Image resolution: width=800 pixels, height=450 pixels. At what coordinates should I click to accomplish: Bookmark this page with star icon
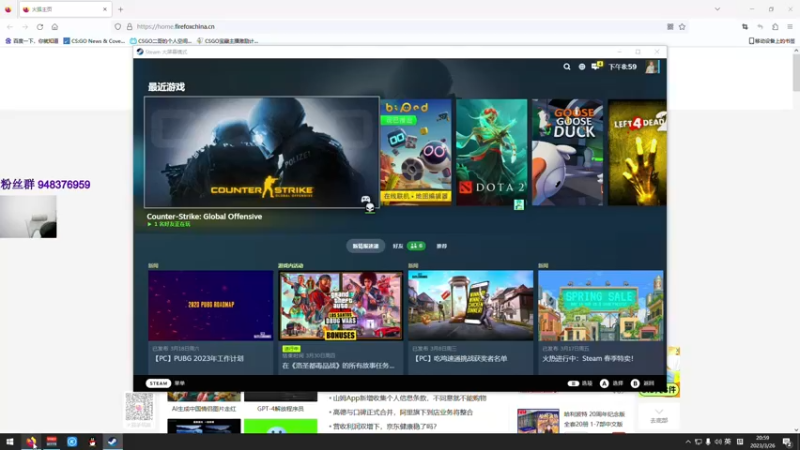coord(682,27)
